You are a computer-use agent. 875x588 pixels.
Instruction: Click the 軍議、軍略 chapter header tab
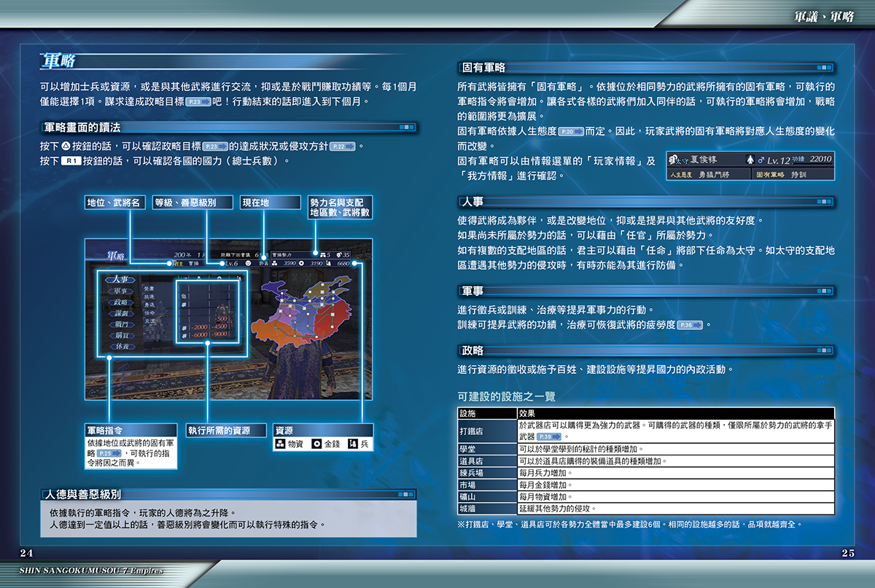pos(824,17)
